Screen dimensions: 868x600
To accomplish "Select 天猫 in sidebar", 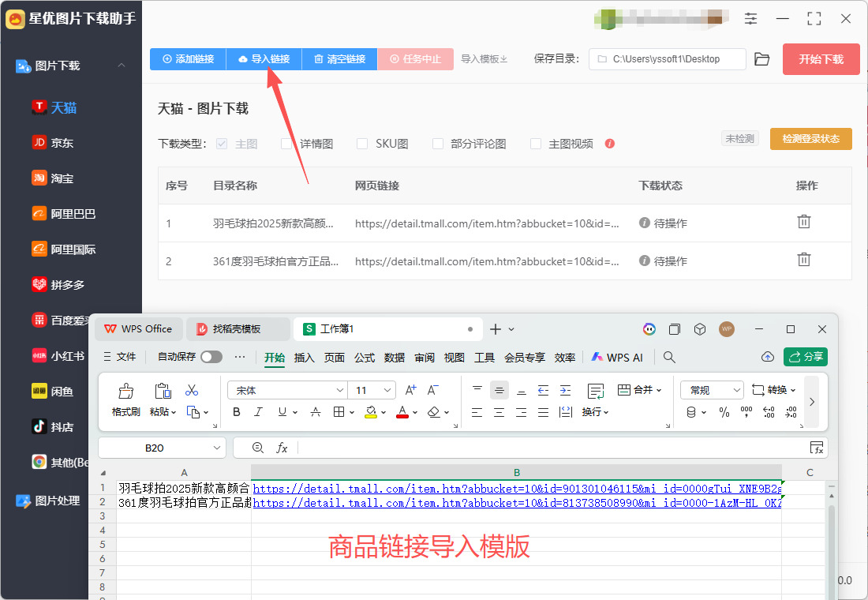I will coord(54,107).
